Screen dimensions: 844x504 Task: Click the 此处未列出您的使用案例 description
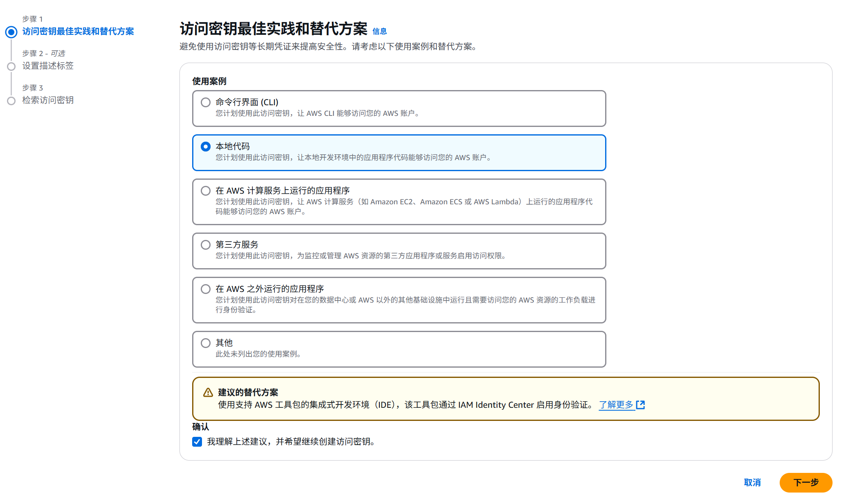click(259, 354)
